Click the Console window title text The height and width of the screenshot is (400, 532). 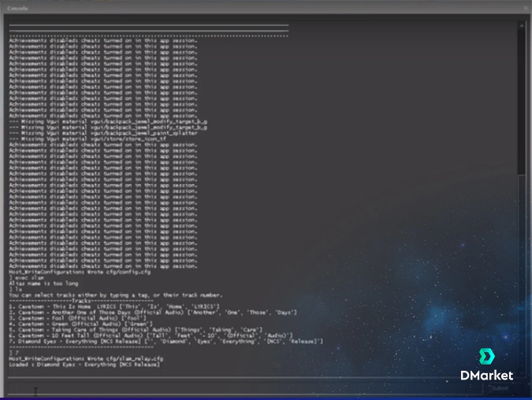(17, 8)
